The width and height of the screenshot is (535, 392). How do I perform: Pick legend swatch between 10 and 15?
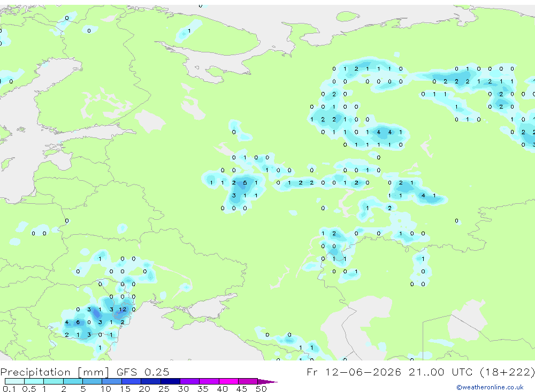112,381
